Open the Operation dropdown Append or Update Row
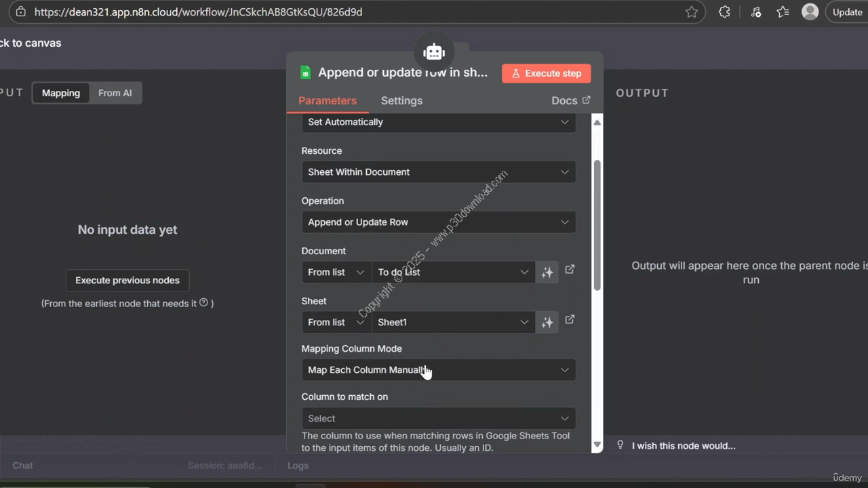Screen dimensions: 868x488 pyautogui.click(x=438, y=222)
